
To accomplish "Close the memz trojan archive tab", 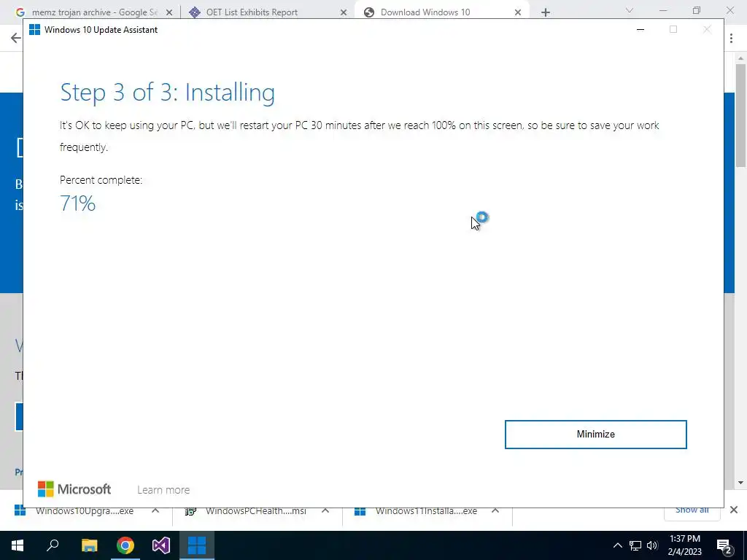I will [x=169, y=12].
